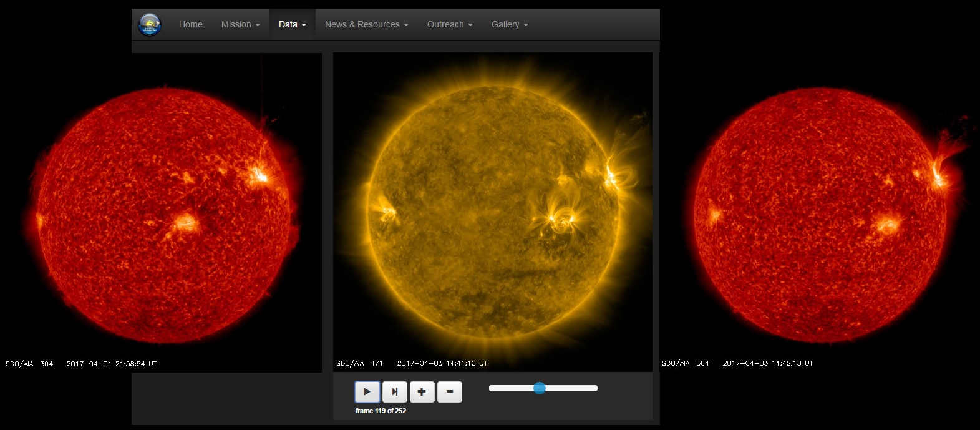The image size is (980, 430).
Task: Click the 2017-04-01 21:58:54 UT timestamp
Action: point(111,364)
